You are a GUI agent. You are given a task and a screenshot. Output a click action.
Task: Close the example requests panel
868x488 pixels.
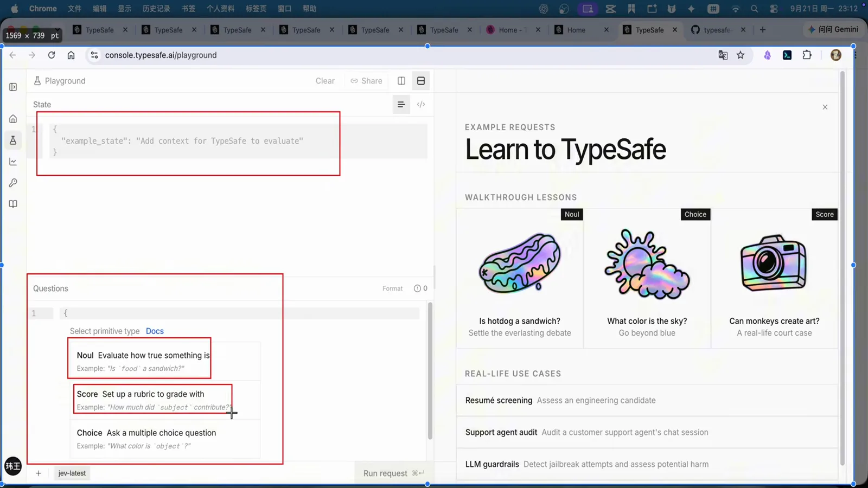point(825,107)
